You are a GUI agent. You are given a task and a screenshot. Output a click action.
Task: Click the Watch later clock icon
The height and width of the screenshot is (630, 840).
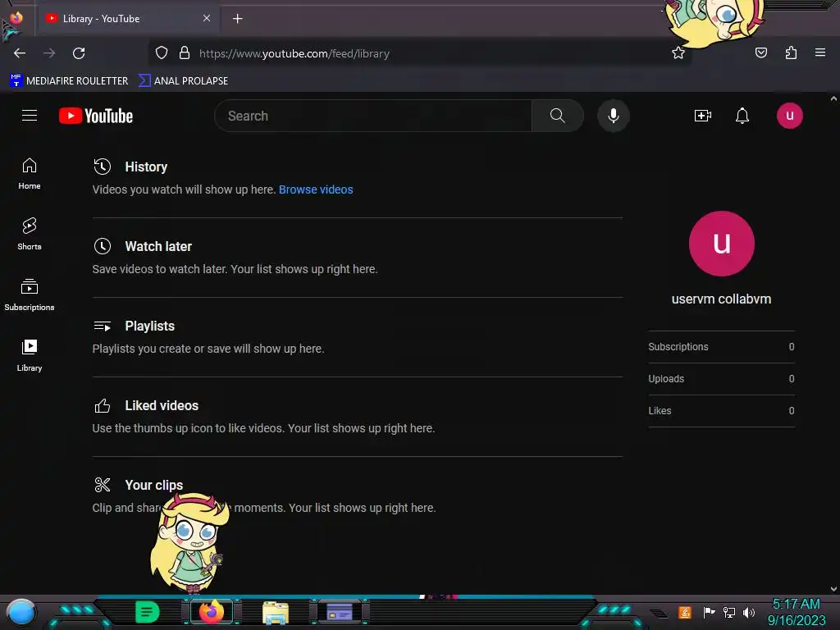103,246
